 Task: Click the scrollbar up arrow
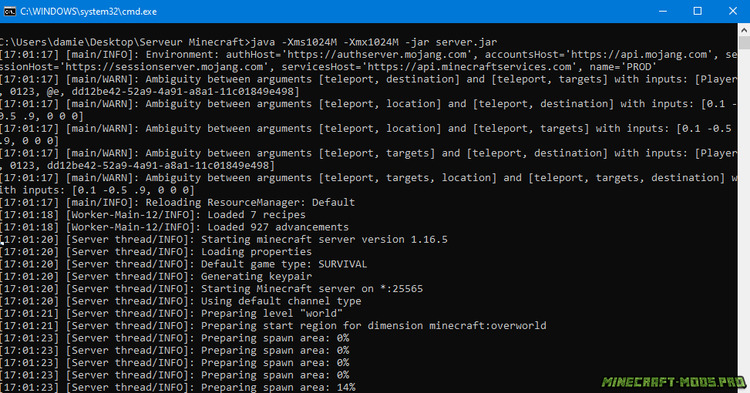[x=744, y=30]
